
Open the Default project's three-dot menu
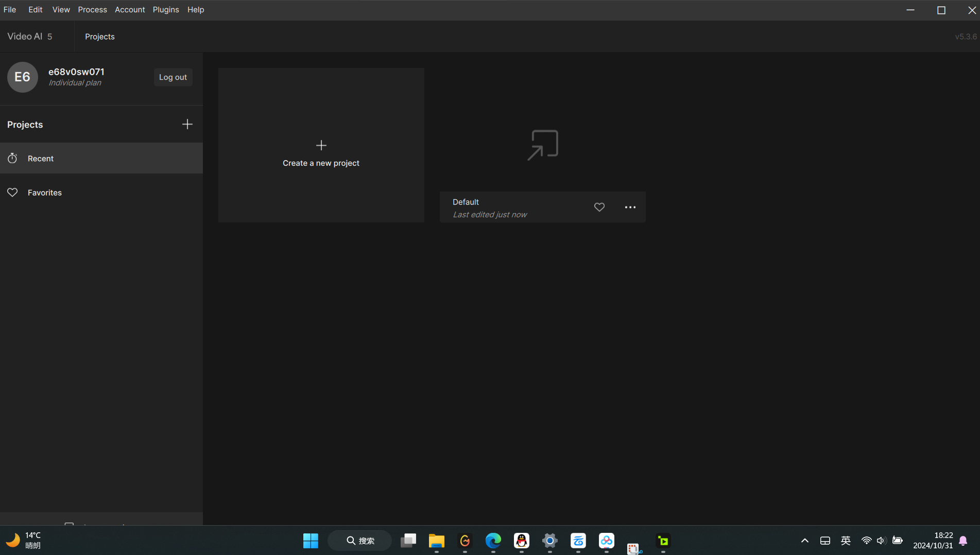[x=630, y=207]
